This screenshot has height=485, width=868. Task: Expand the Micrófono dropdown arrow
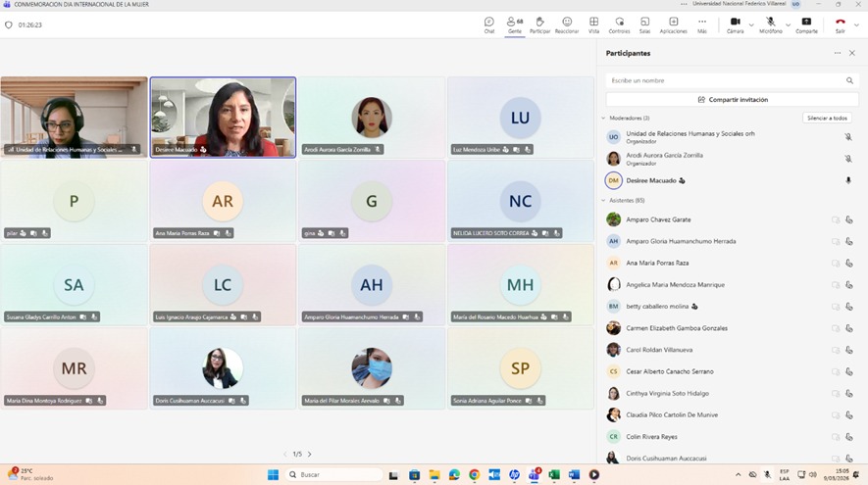click(788, 24)
